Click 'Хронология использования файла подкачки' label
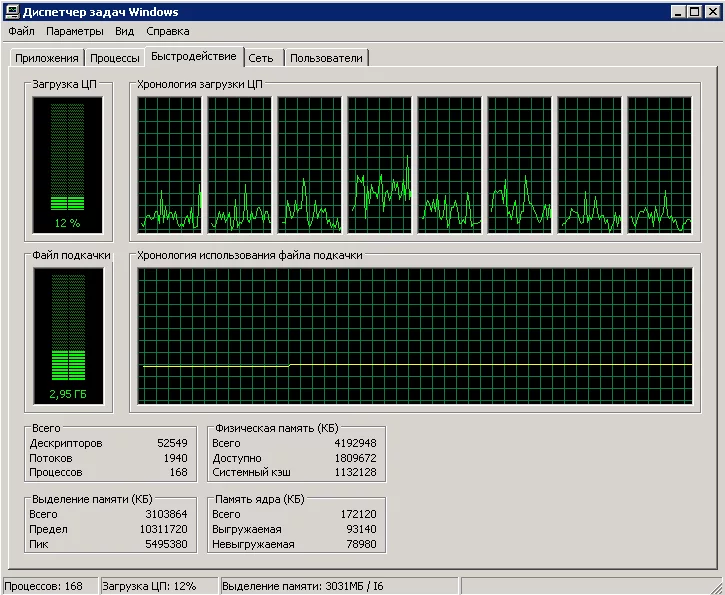Image resolution: width=725 pixels, height=595 pixels. click(x=250, y=255)
